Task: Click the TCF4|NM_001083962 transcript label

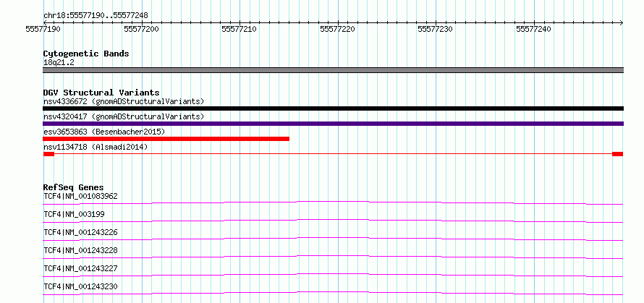Action: (x=80, y=196)
